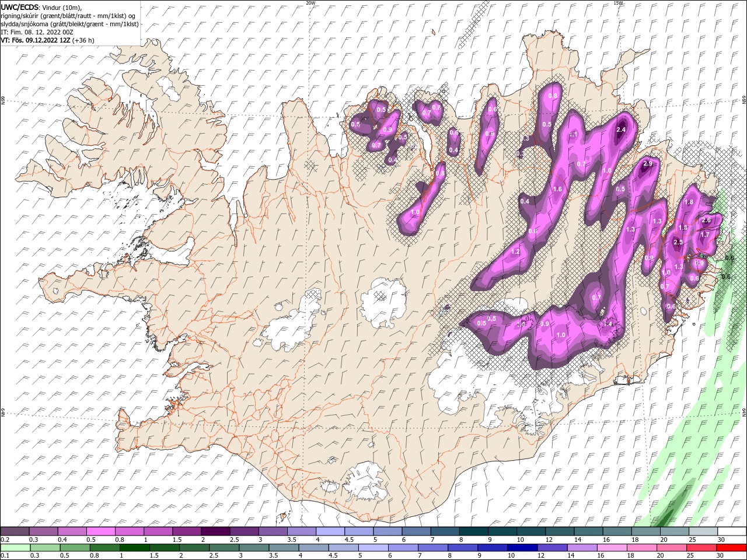Click the 0.2 label in the snow legend
747x560 pixels.
coord(5,540)
